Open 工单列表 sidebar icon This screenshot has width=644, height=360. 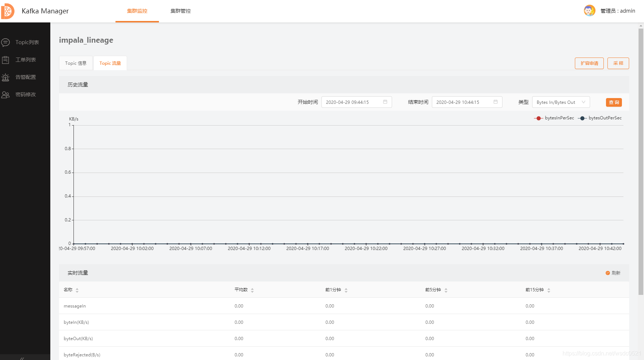point(5,60)
